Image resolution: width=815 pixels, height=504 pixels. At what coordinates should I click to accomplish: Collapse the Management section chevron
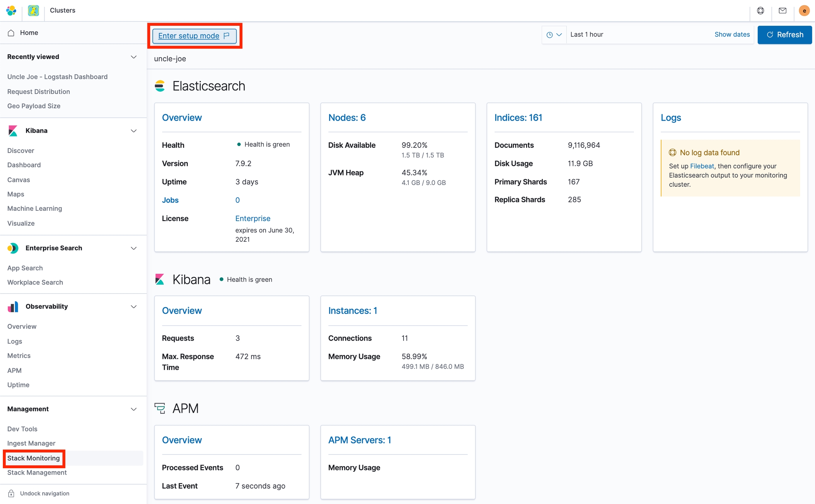(134, 409)
